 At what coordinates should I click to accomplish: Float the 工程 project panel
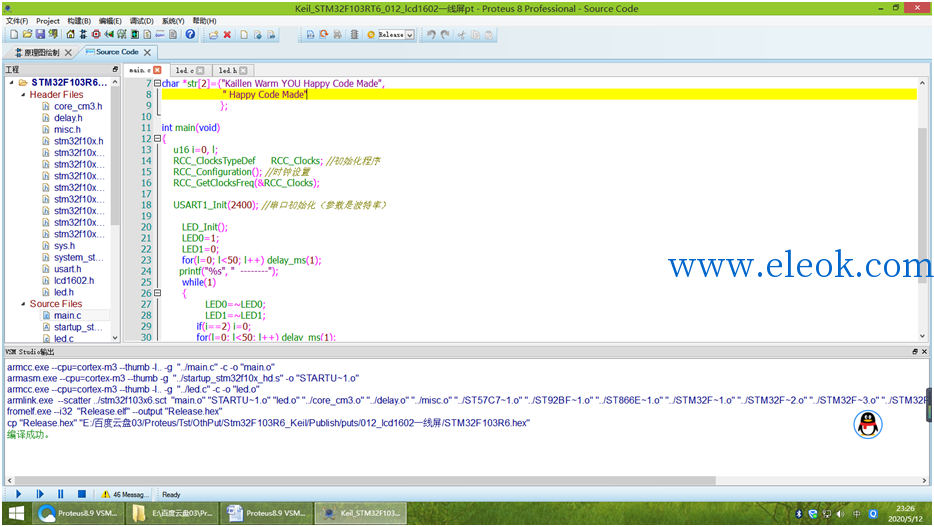115,70
